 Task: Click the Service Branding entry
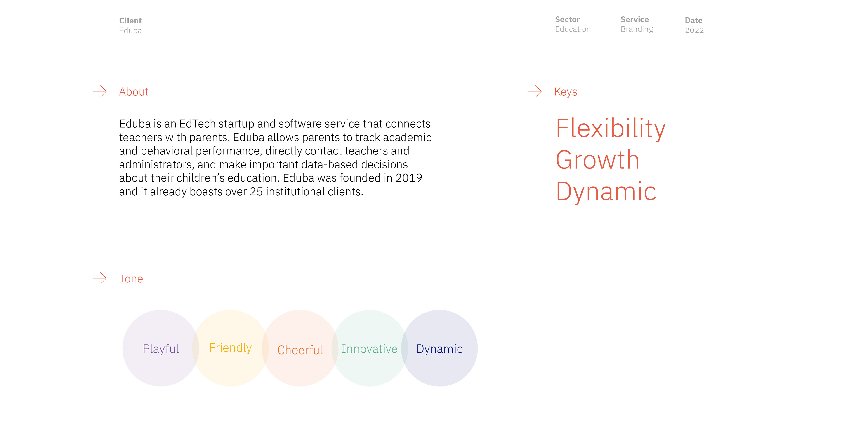pos(637,24)
